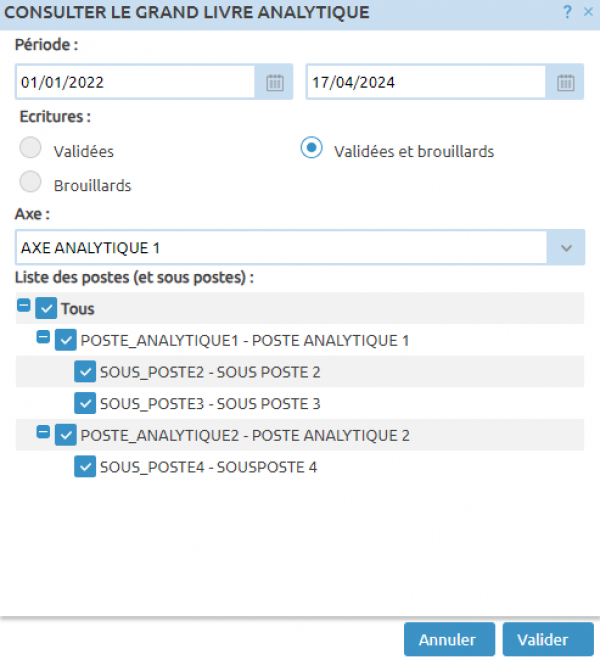Click the Valider button
This screenshot has width=600, height=660.
(x=548, y=640)
